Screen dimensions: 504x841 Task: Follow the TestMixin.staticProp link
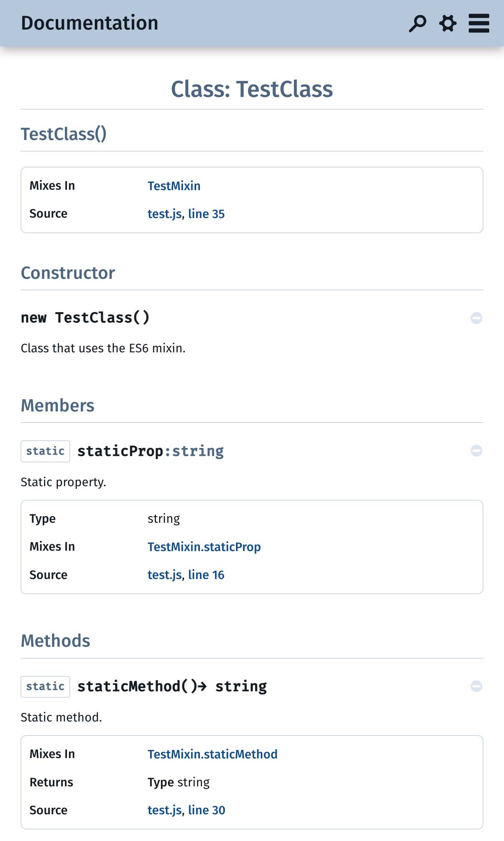[x=204, y=547]
